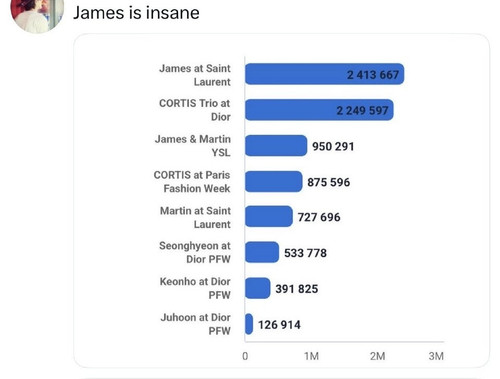500x379 pixels.
Task: Select the Seonghyeon at Dior PFW bar
Action: coord(262,252)
